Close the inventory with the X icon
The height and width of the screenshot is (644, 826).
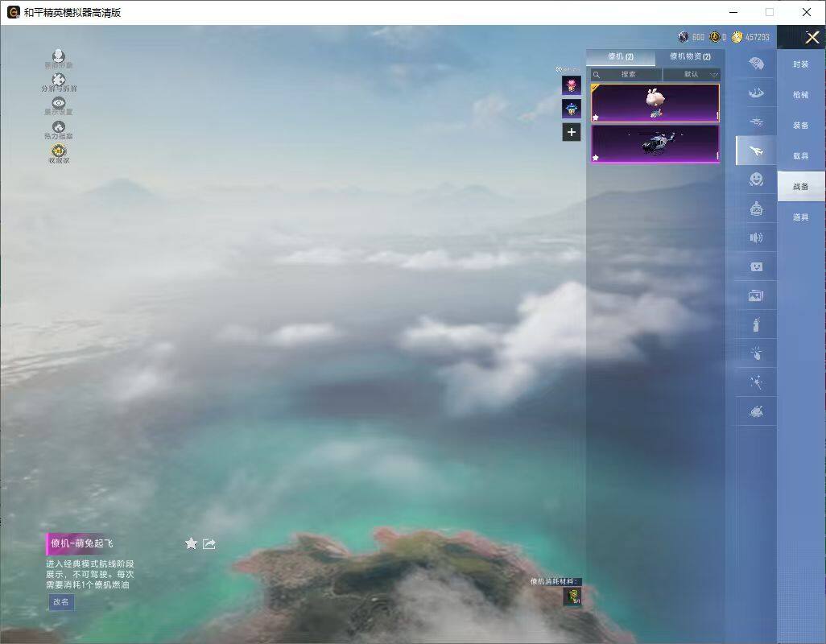pyautogui.click(x=812, y=37)
